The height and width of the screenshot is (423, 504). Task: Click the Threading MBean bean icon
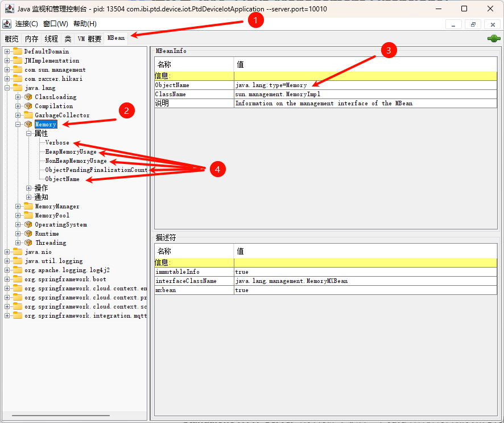(x=28, y=243)
